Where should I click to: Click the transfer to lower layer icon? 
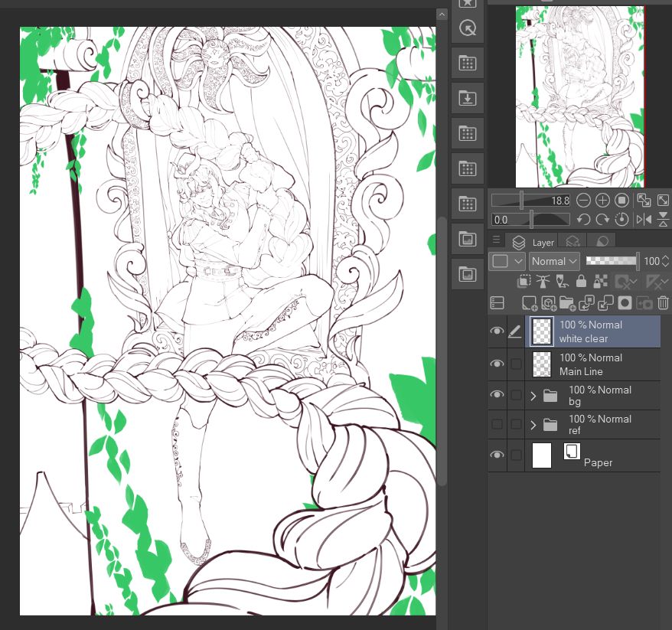[586, 303]
